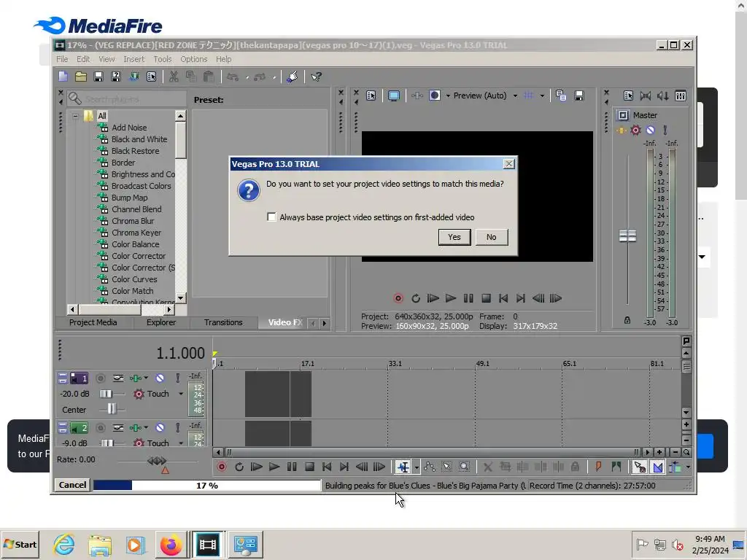Viewport: 747px width, 560px height.
Task: Click the Lock Event padlock icon in timeline toolbar
Action: pos(575,467)
